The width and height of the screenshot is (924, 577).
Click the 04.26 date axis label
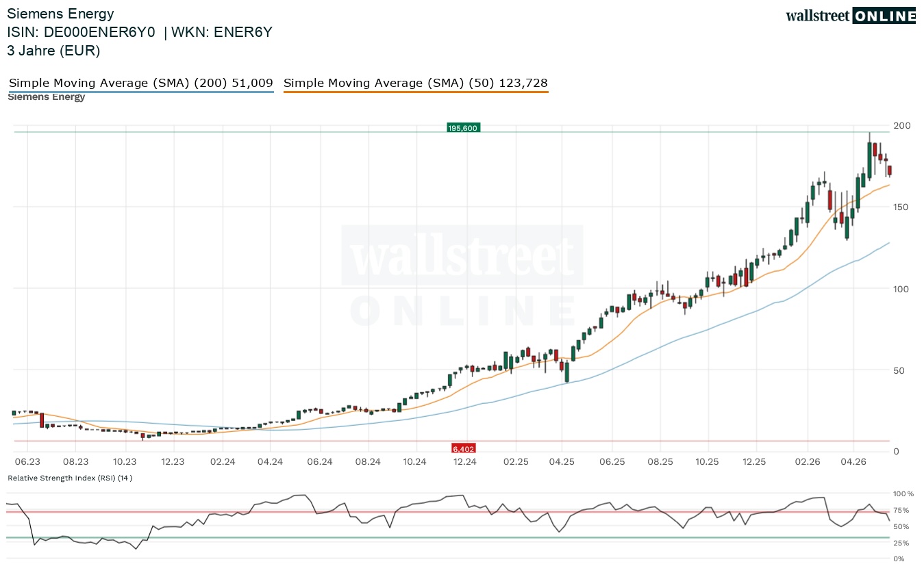tap(853, 462)
